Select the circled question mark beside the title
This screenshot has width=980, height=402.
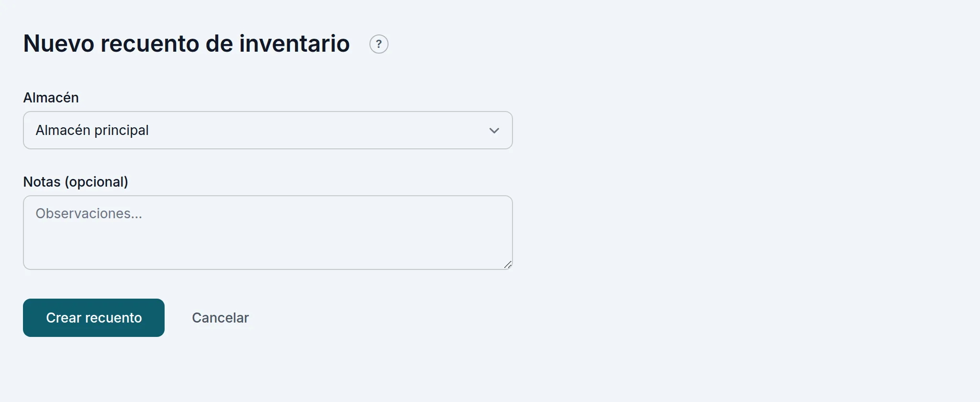click(379, 44)
